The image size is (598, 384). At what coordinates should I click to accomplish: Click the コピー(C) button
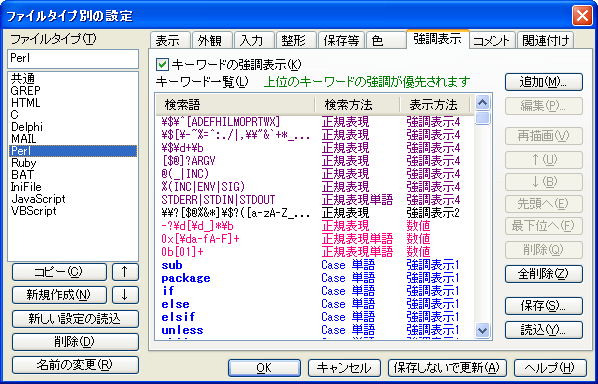59,272
